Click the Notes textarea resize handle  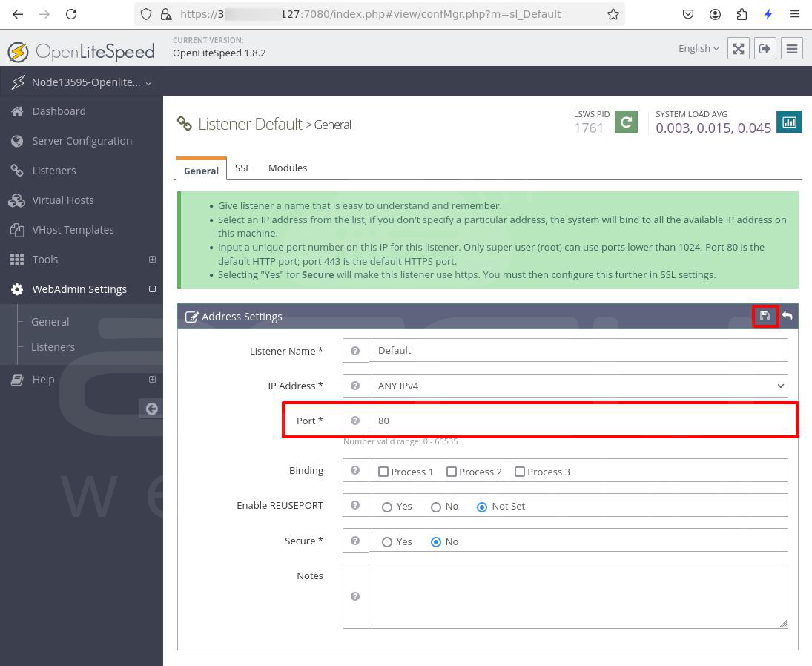pyautogui.click(x=784, y=624)
